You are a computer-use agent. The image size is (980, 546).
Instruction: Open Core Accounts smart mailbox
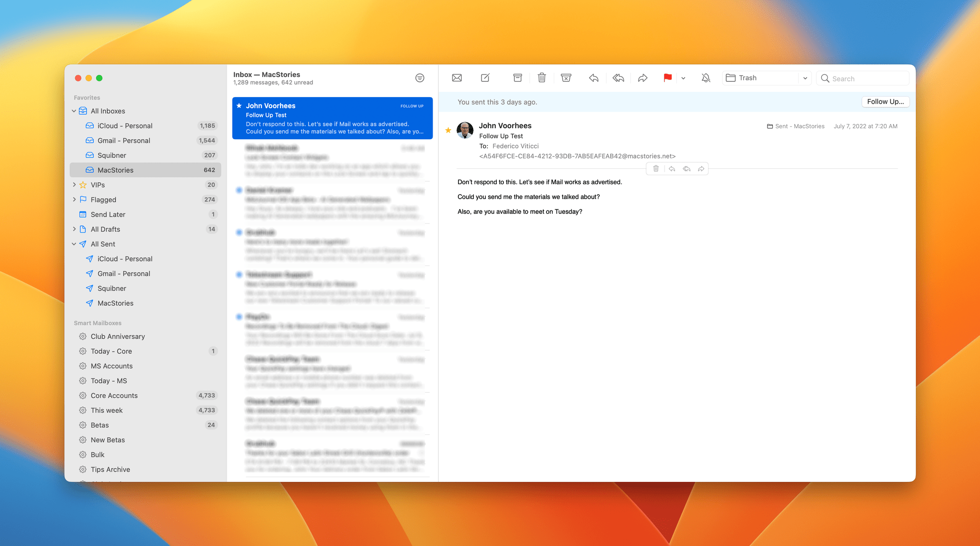[145, 396]
